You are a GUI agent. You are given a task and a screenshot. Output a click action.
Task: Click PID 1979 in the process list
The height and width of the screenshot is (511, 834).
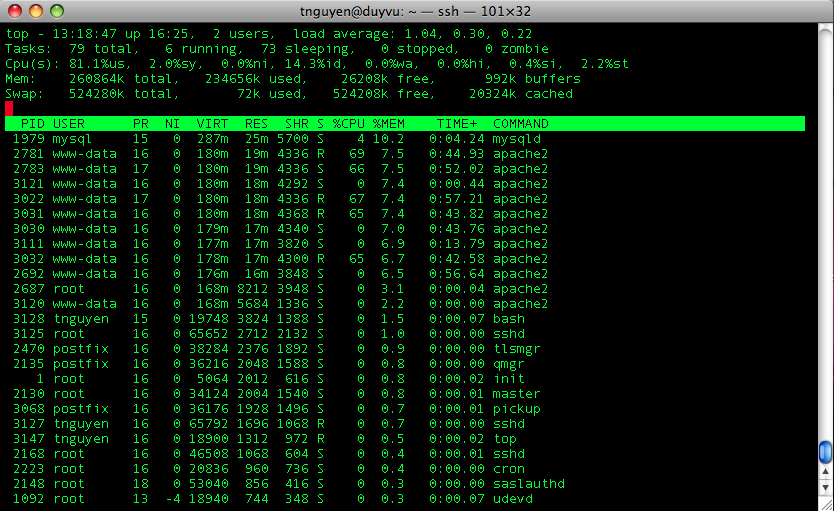29,139
